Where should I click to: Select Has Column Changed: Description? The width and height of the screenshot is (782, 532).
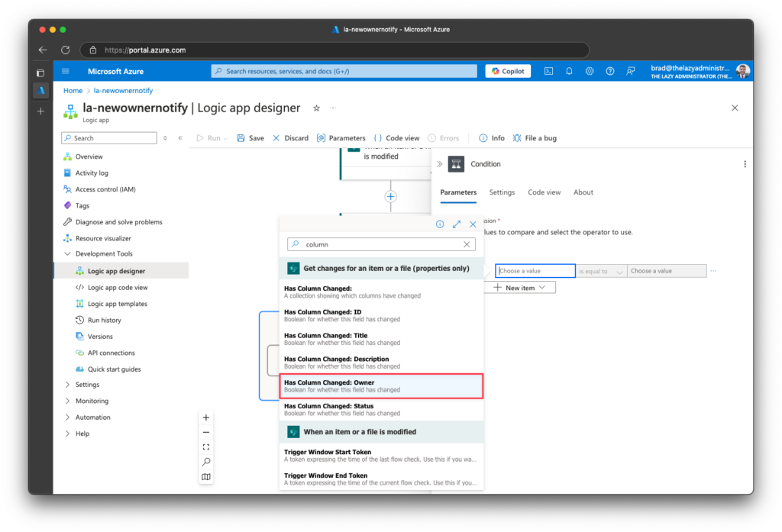[x=381, y=363]
